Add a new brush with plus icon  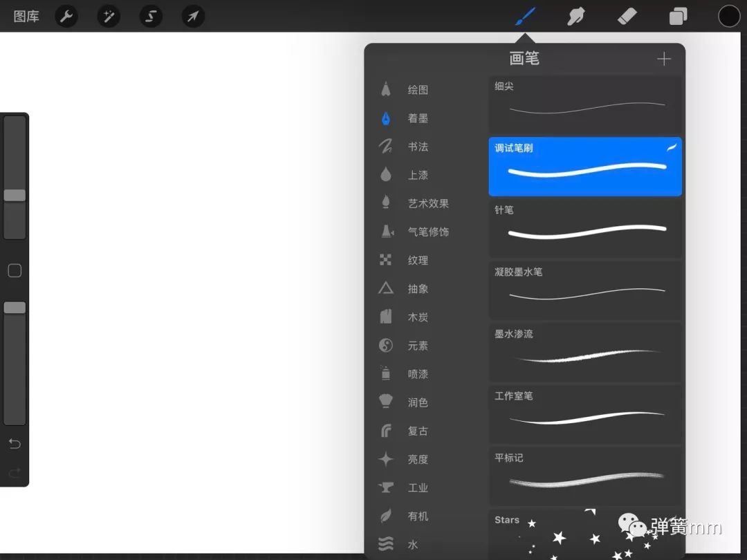pos(663,59)
